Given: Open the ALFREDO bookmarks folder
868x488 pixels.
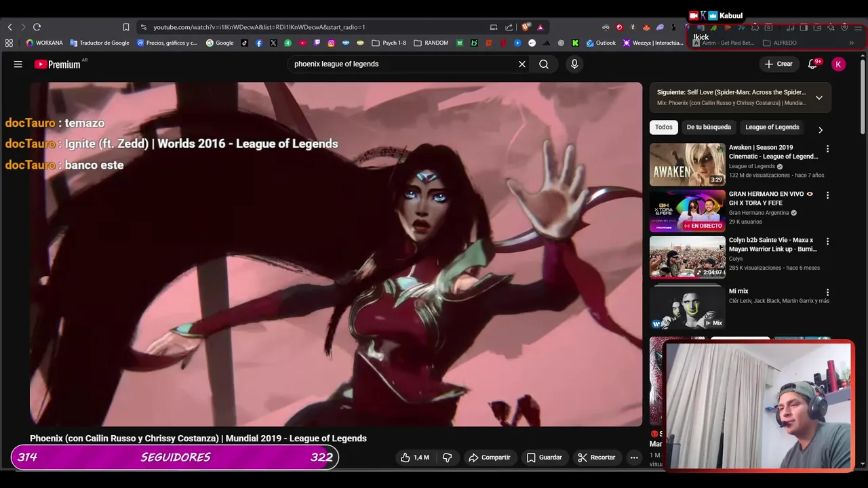Looking at the screenshot, I should click(x=780, y=43).
